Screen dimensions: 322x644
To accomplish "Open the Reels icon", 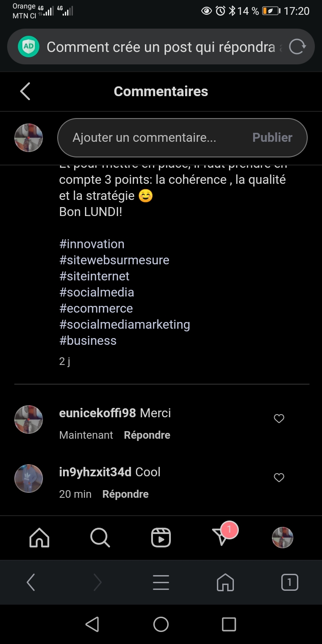I will click(x=161, y=537).
